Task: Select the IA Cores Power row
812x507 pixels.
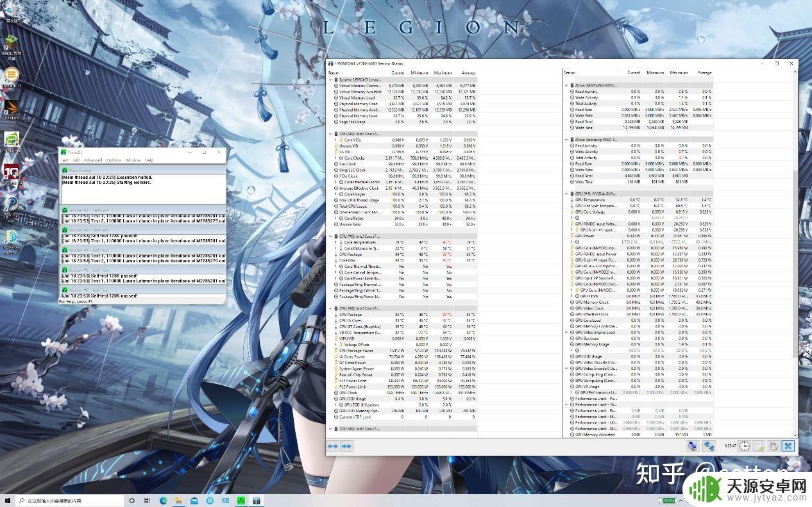Action: pyautogui.click(x=402, y=356)
